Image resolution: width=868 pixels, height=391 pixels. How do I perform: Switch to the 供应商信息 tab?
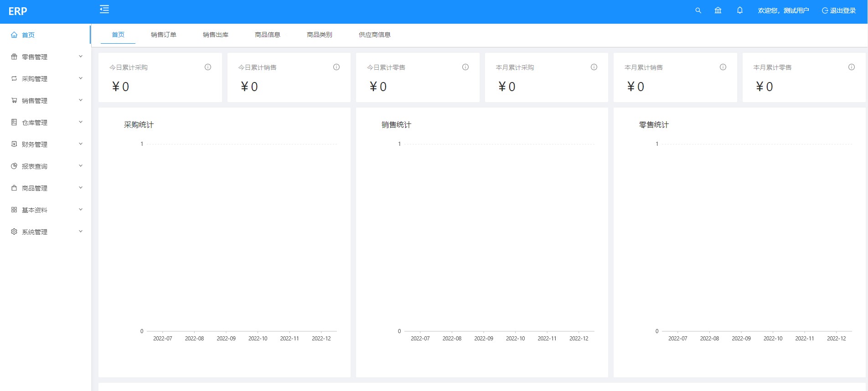(x=375, y=35)
